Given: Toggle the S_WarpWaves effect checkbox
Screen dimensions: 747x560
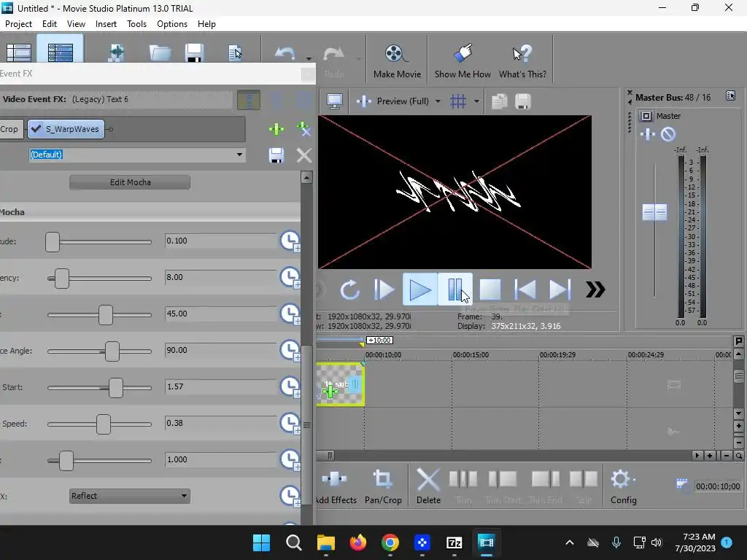Looking at the screenshot, I should point(36,128).
